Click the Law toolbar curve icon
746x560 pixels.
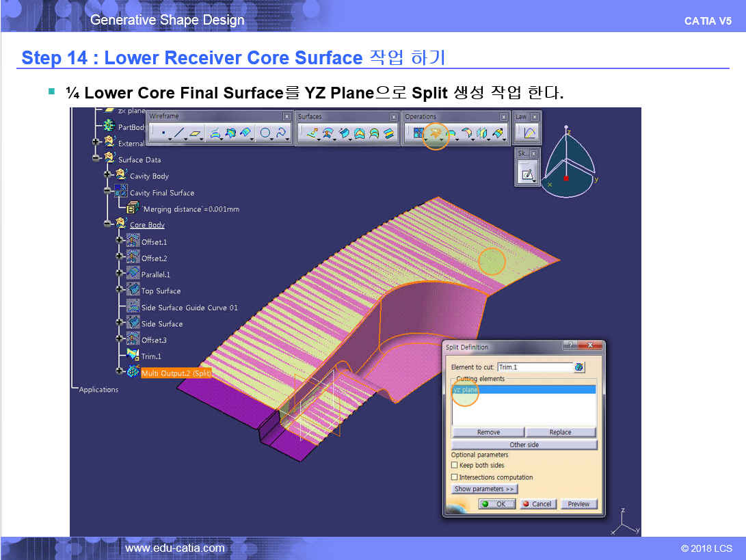(x=529, y=133)
